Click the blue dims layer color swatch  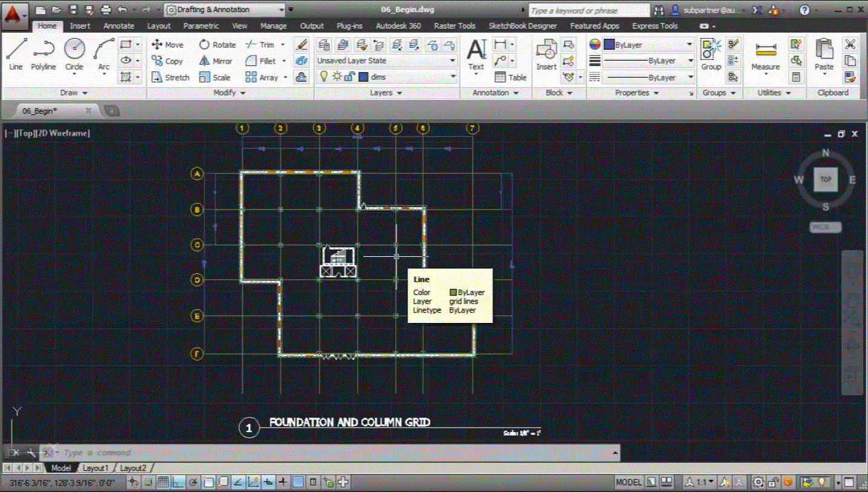(363, 77)
